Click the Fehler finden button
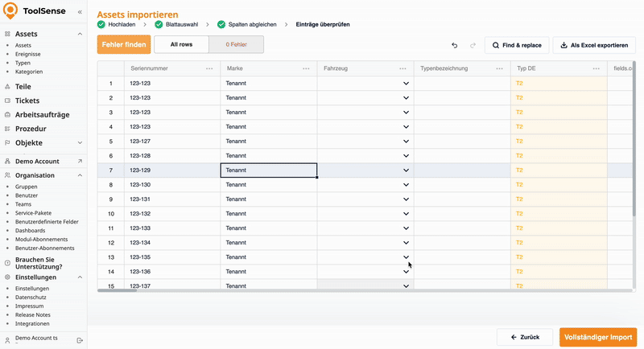The image size is (644, 349). tap(124, 45)
